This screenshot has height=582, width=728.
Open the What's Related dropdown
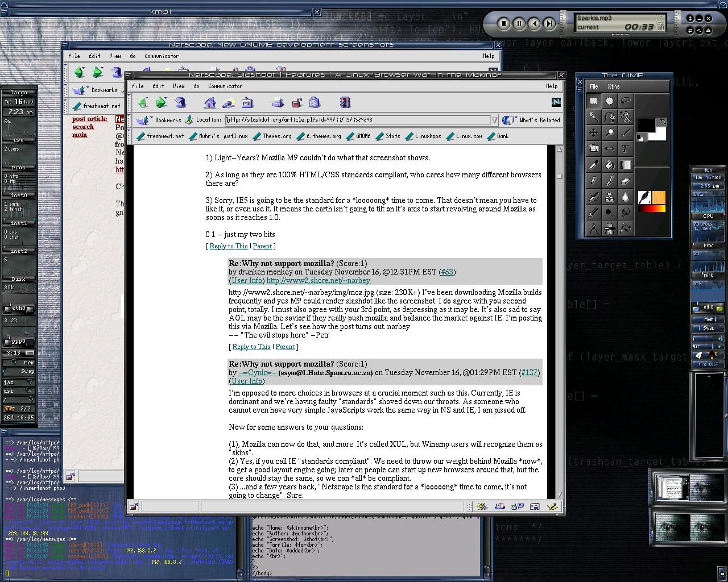531,120
